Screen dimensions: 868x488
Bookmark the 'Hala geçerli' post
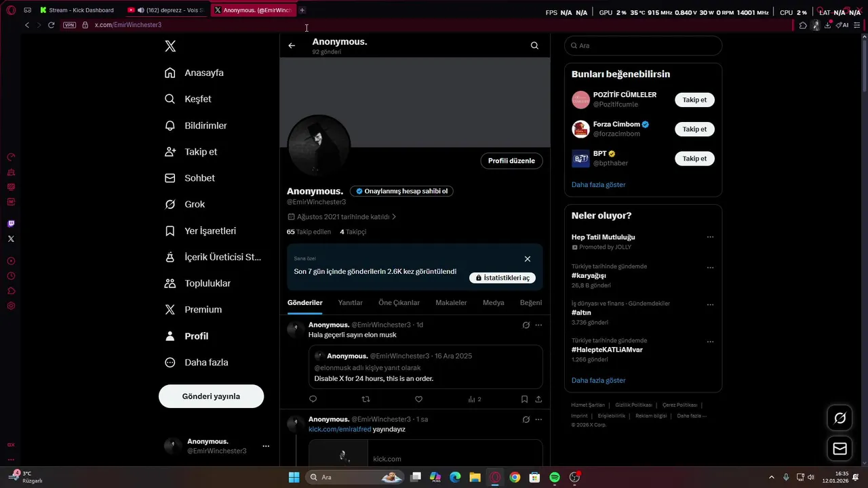(x=524, y=399)
